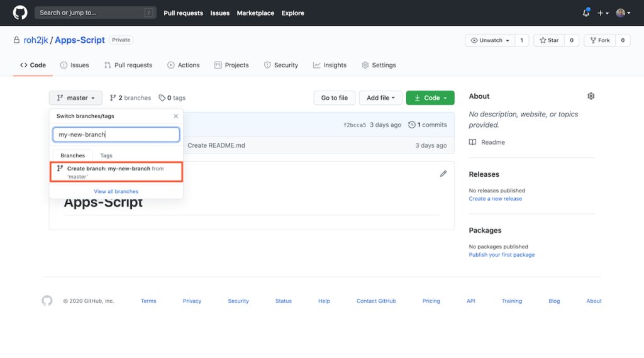
Task: Open View all branches link
Action: [x=116, y=191]
